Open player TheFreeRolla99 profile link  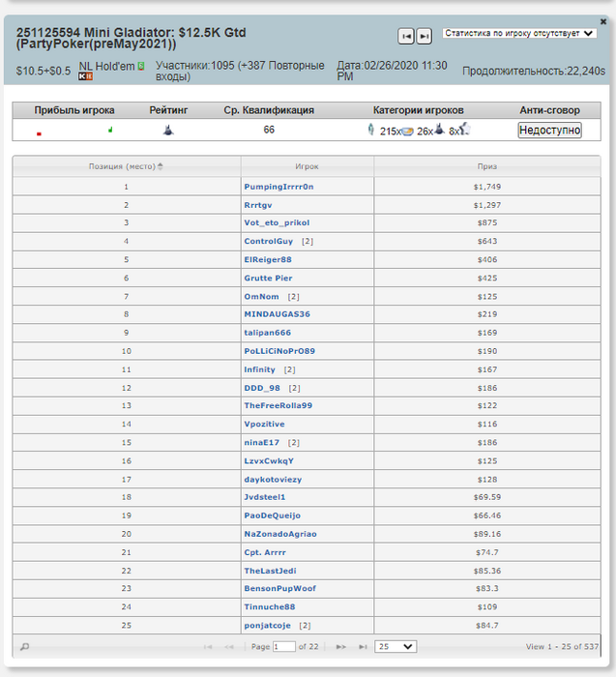click(278, 405)
